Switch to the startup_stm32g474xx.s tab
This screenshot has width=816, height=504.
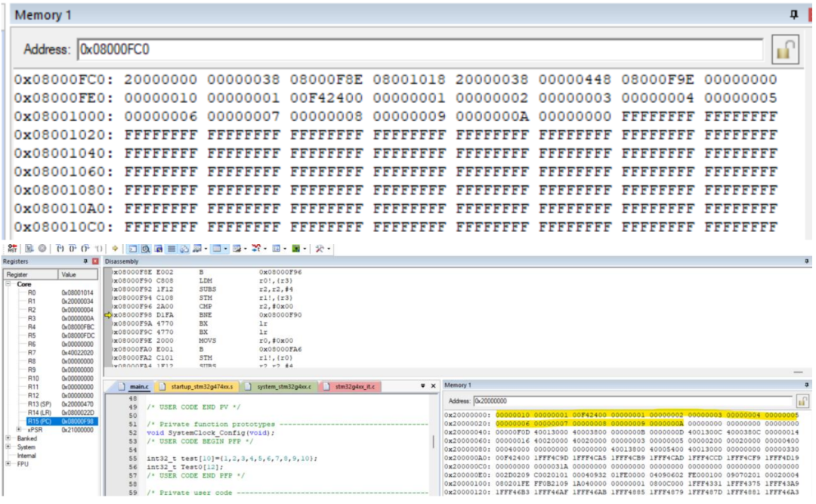click(198, 386)
